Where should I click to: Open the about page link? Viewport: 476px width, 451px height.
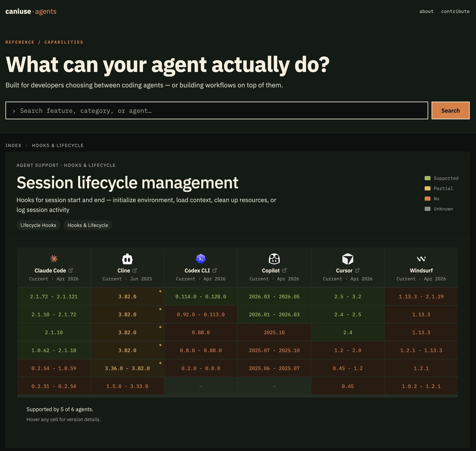(x=426, y=11)
